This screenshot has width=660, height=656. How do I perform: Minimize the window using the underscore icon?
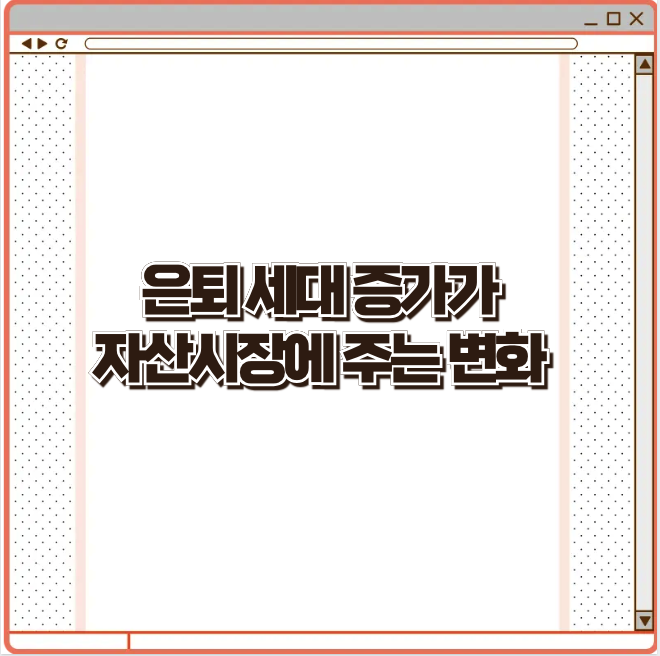(591, 23)
